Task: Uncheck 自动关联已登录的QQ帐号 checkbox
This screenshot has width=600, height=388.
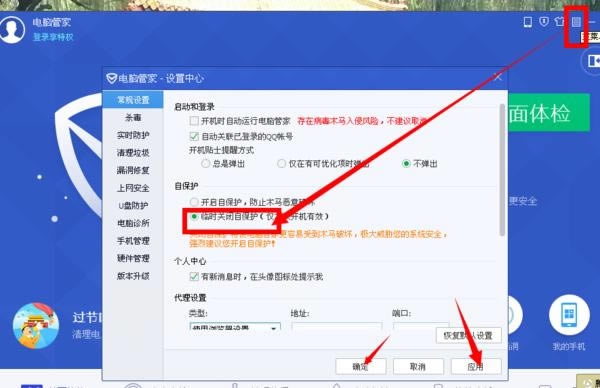Action: pyautogui.click(x=194, y=136)
